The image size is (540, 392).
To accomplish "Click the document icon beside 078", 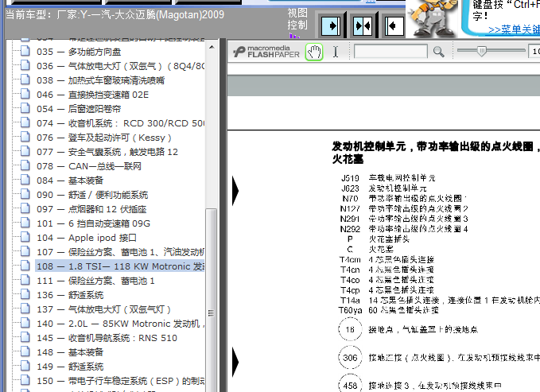I will [25, 165].
